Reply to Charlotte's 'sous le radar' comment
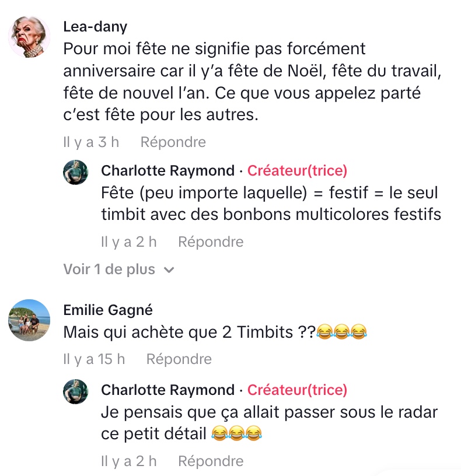Screen dimensions: 461x476 pyautogui.click(x=210, y=461)
